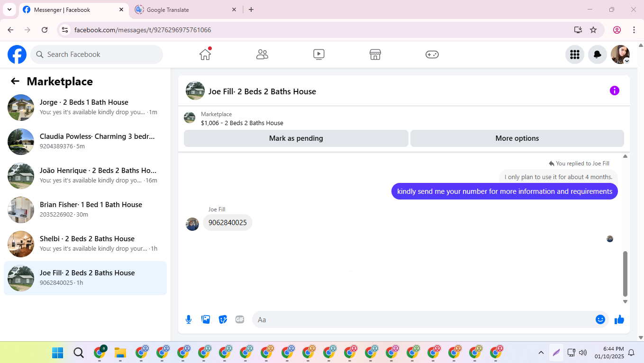The image size is (644, 363).
Task: Open the Facebook logo home link
Action: point(17,54)
